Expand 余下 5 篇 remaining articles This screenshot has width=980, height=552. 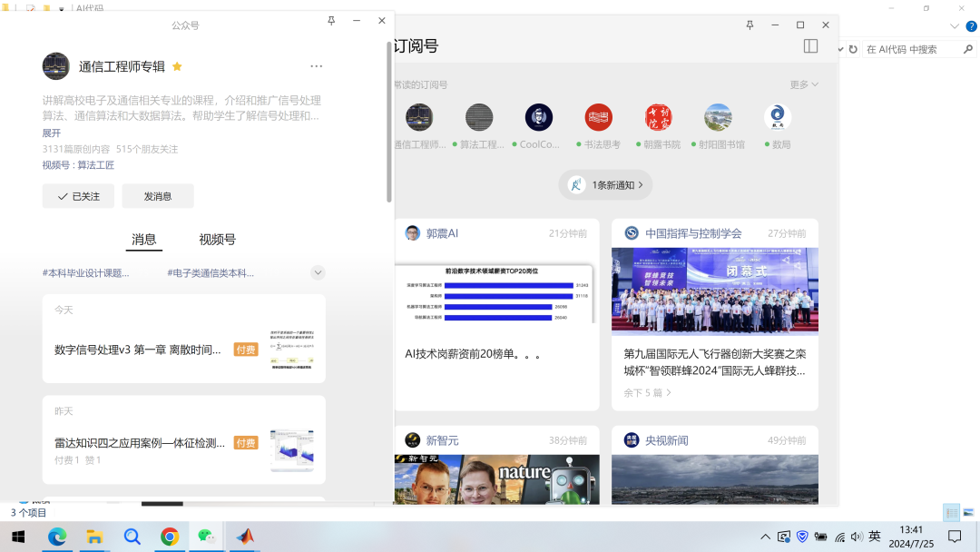tap(648, 392)
